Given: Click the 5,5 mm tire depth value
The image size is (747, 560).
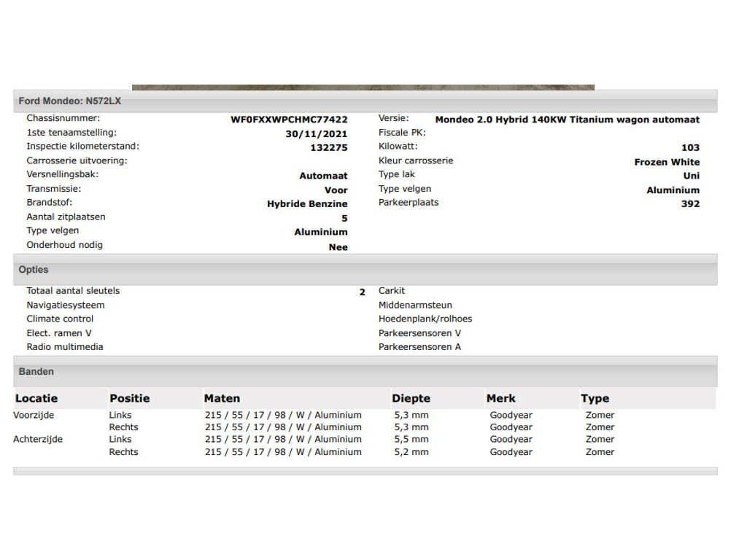Looking at the screenshot, I should (x=411, y=440).
